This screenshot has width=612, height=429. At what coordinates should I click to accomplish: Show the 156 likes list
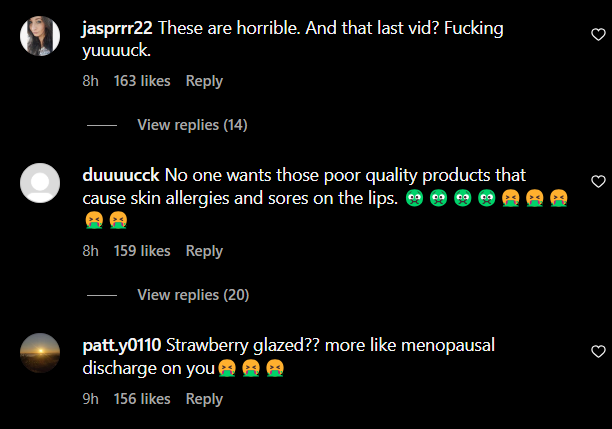[x=142, y=399]
